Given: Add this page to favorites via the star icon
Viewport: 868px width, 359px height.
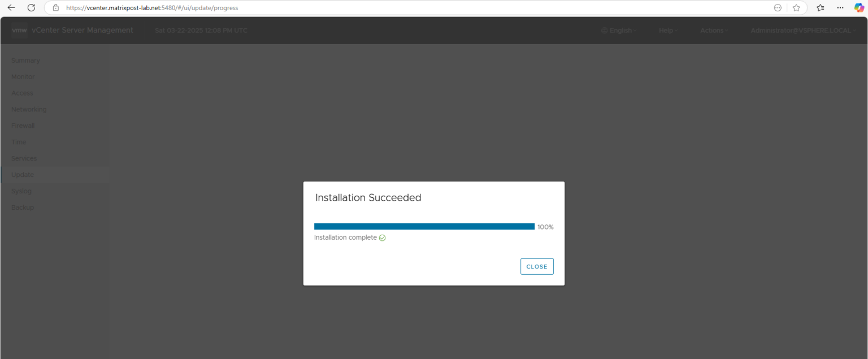Looking at the screenshot, I should click(797, 7).
